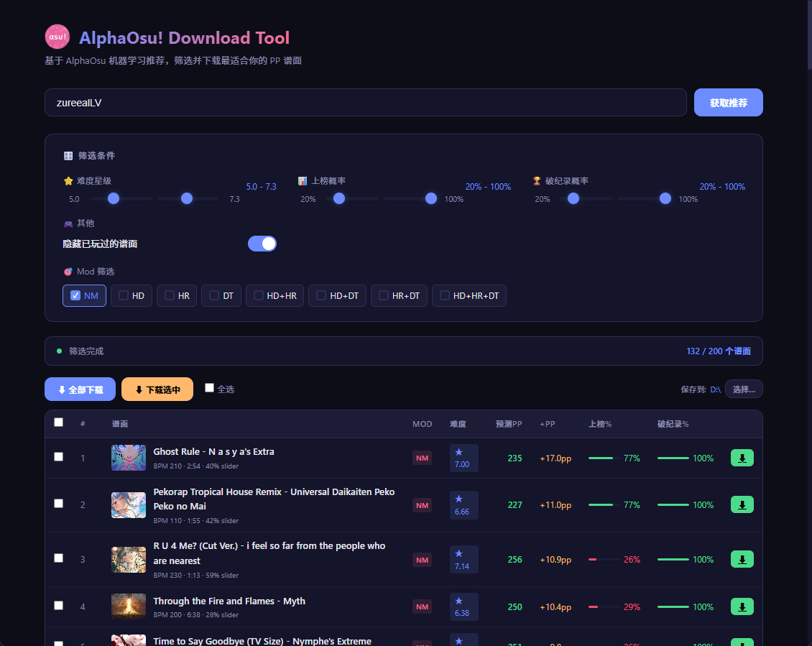This screenshot has height=646, width=812.
Task: Enable the HD mod filter
Action: 132,296
